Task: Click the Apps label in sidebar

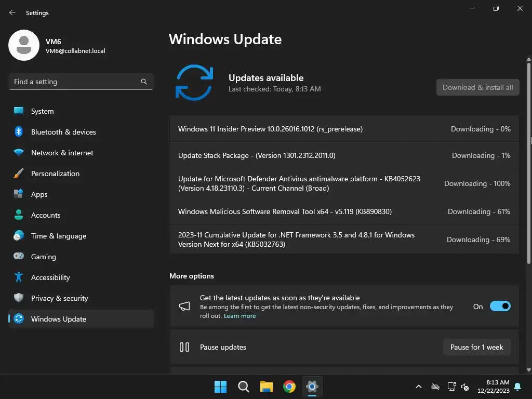Action: click(39, 194)
